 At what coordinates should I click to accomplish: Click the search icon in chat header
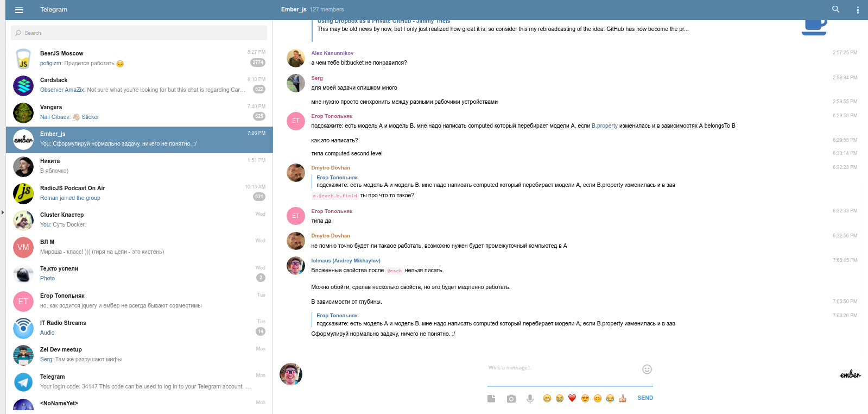(x=836, y=9)
